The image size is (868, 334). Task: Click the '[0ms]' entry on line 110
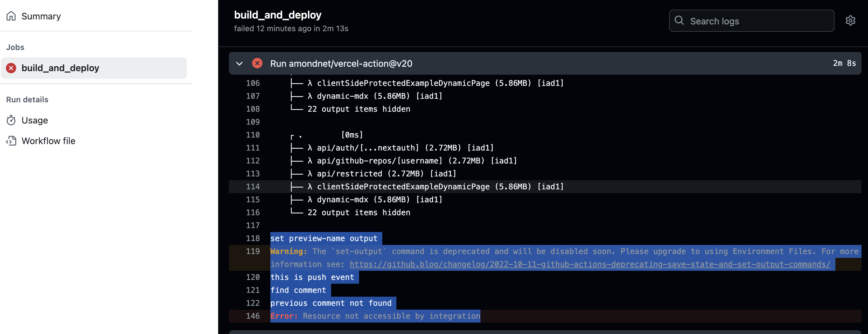[x=352, y=135]
